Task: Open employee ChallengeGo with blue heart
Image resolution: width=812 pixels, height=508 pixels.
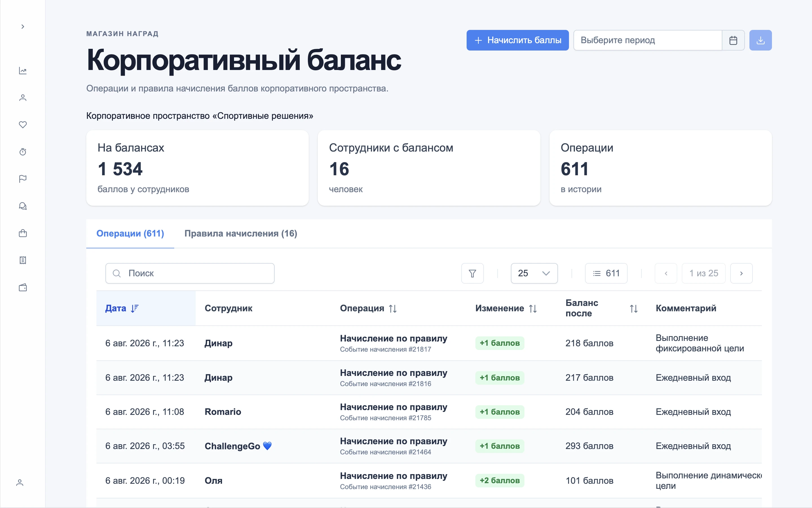Action: click(x=238, y=446)
